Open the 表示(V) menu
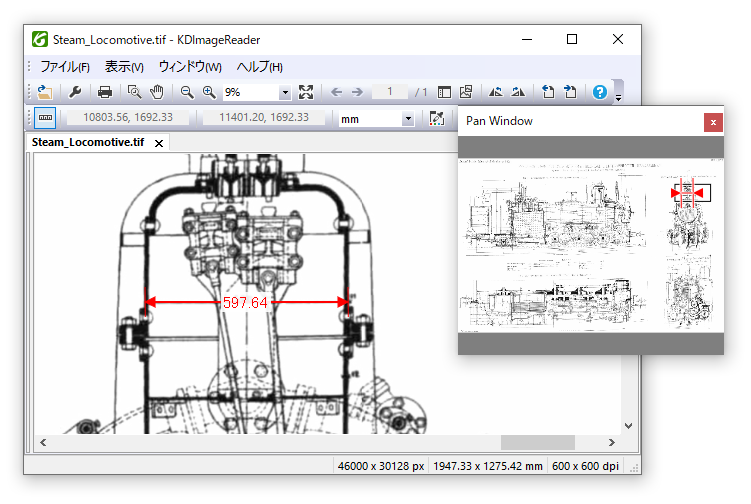 tap(125, 67)
